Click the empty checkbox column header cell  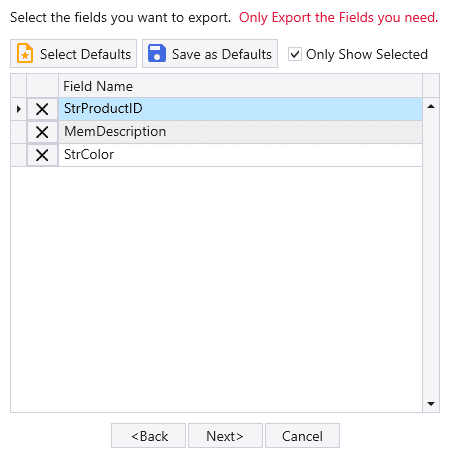(x=42, y=86)
